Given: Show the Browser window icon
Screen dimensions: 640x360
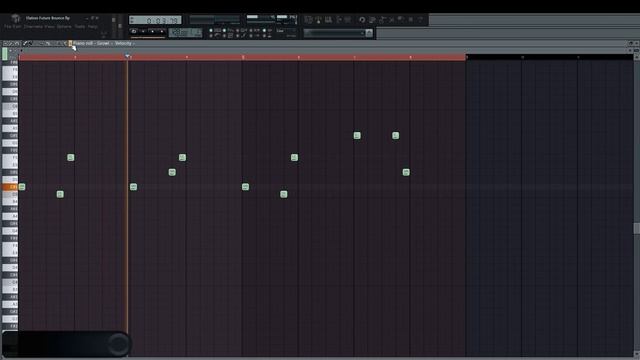Looking at the screenshot, I should (339, 20).
